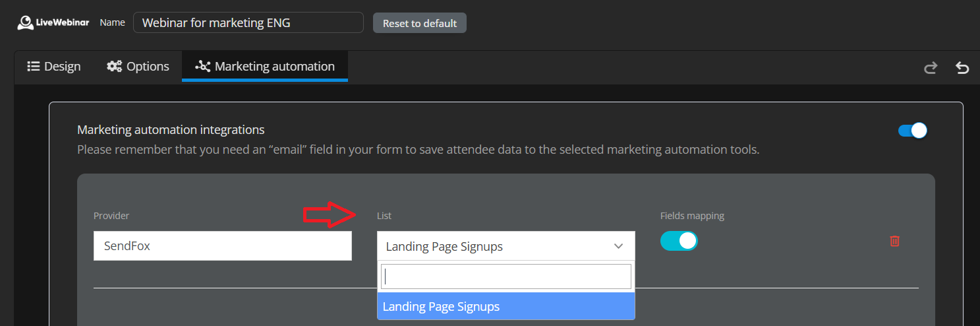Click the SendFox provider field
This screenshot has width=980, height=326.
[223, 246]
